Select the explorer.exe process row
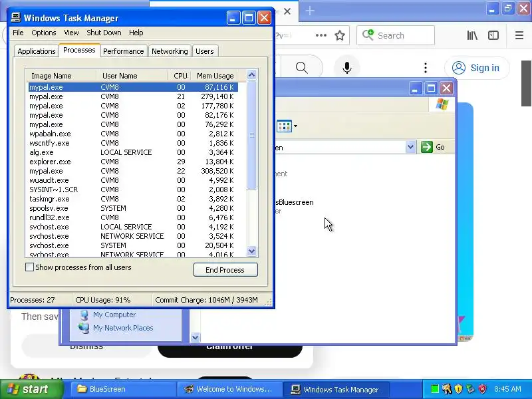The width and height of the screenshot is (532, 399). click(x=133, y=162)
